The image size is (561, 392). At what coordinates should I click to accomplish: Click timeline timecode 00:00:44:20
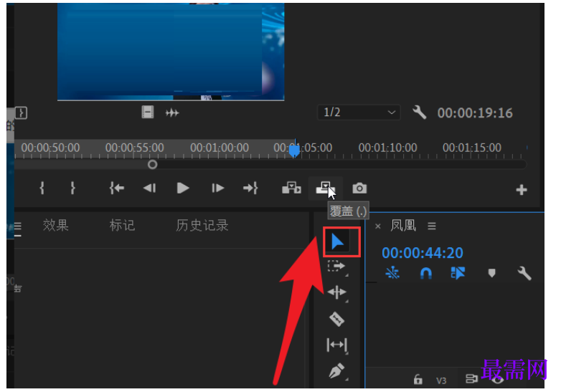(423, 253)
